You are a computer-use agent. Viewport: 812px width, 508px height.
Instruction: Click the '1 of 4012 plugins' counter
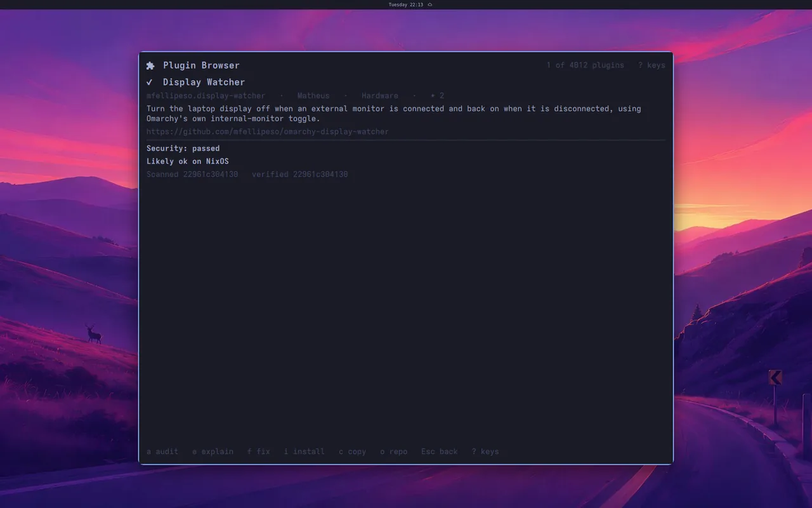(585, 65)
